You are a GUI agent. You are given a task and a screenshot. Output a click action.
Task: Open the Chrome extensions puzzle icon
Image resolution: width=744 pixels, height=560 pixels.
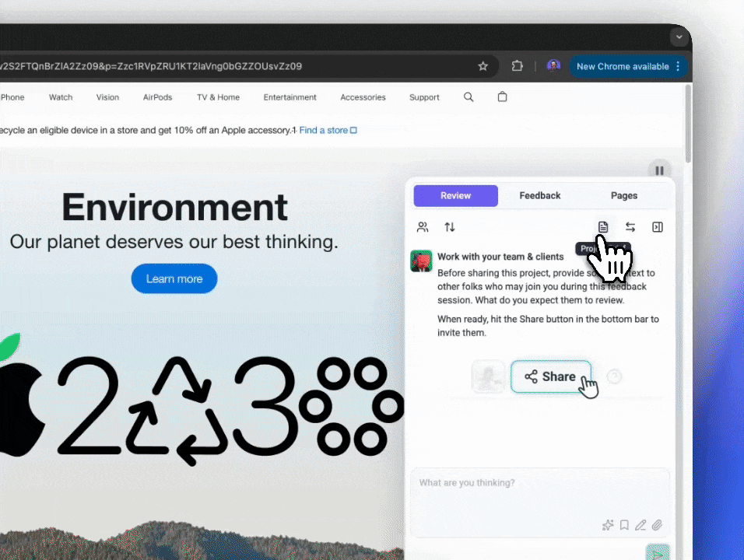(517, 66)
